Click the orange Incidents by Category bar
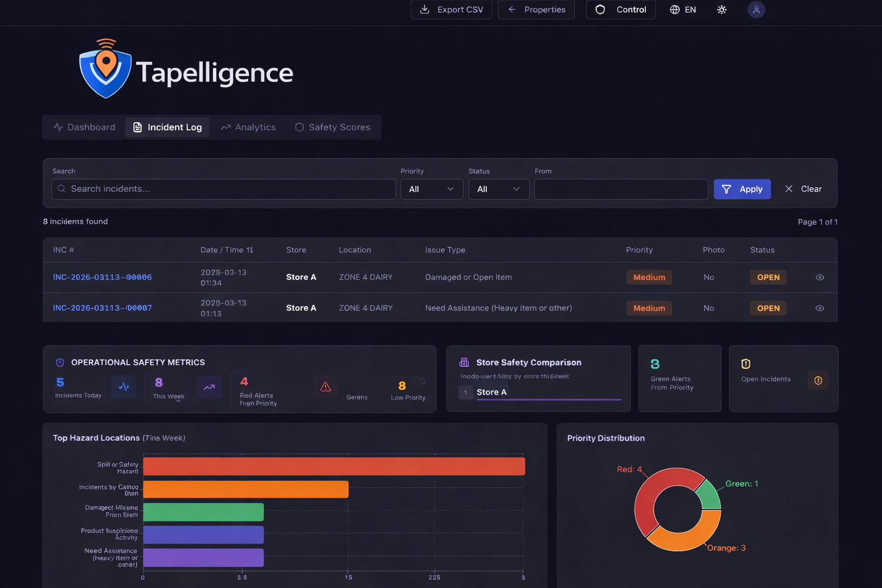 pyautogui.click(x=246, y=489)
